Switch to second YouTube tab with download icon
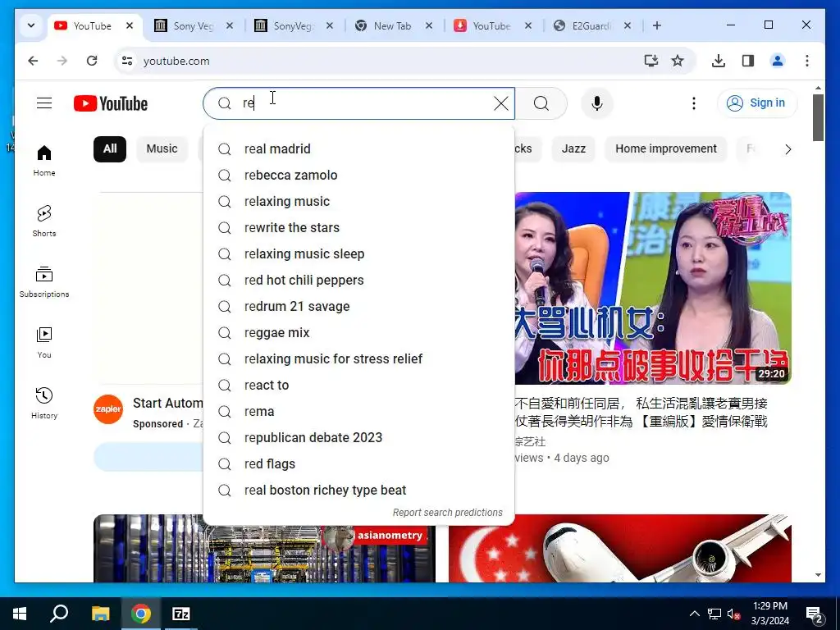The image size is (840, 630). (491, 25)
